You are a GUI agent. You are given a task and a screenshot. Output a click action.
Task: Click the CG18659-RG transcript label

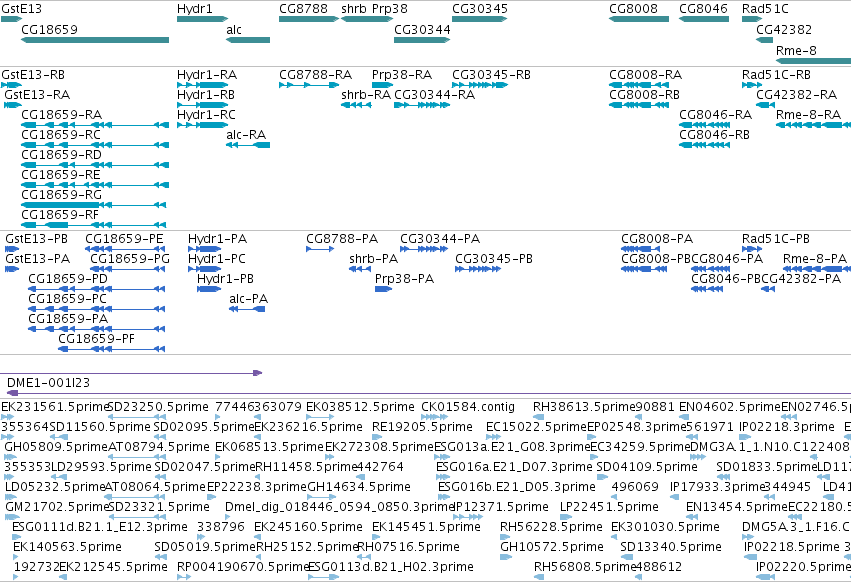(x=61, y=194)
